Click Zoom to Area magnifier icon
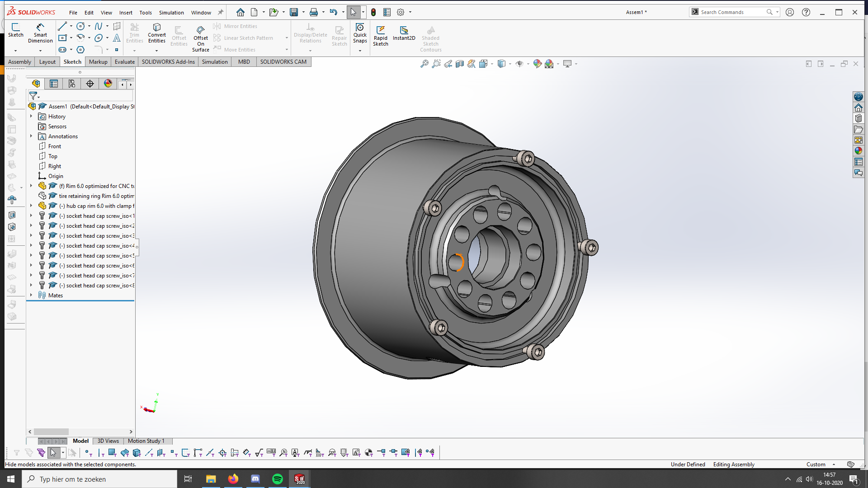 (x=436, y=64)
